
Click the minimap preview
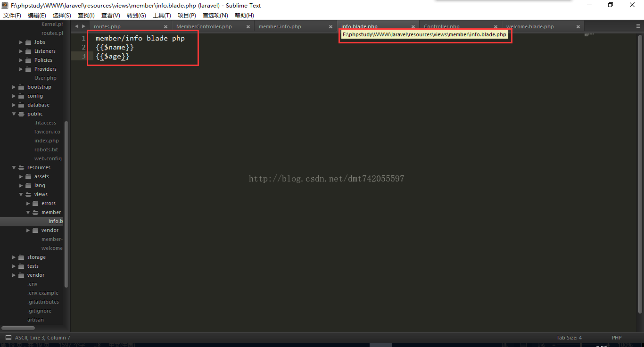(589, 34)
